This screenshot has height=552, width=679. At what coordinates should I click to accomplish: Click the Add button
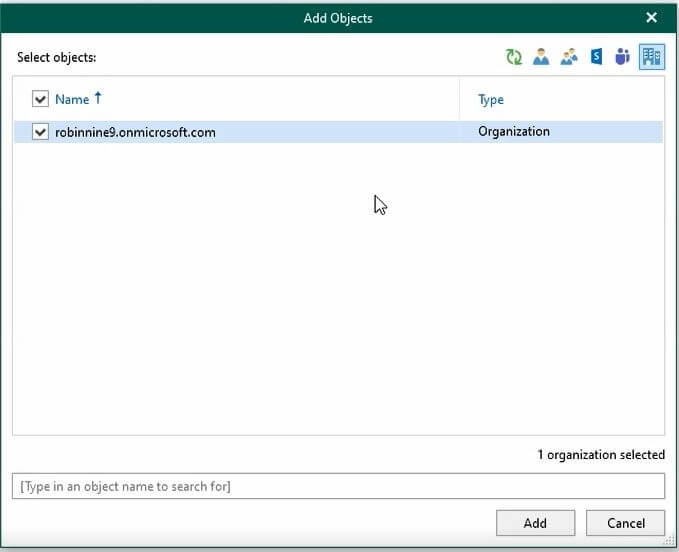(x=535, y=523)
